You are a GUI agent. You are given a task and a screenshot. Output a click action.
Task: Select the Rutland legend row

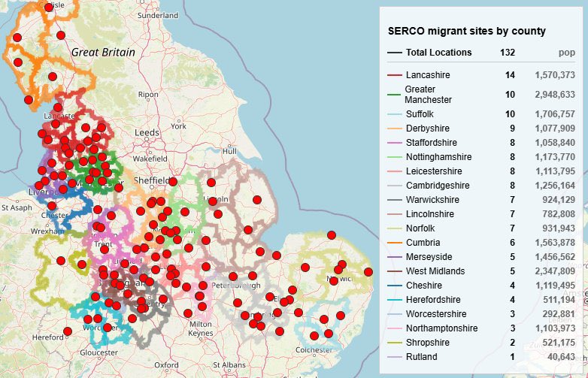[481, 356]
